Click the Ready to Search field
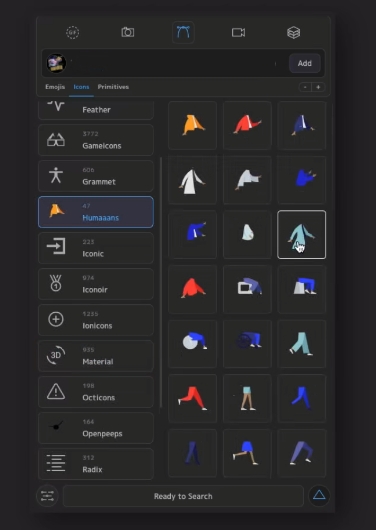 pos(183,496)
